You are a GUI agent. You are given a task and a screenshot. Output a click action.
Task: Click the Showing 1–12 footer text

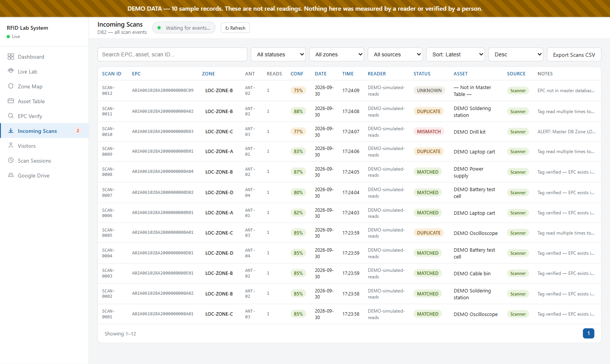[x=120, y=334]
